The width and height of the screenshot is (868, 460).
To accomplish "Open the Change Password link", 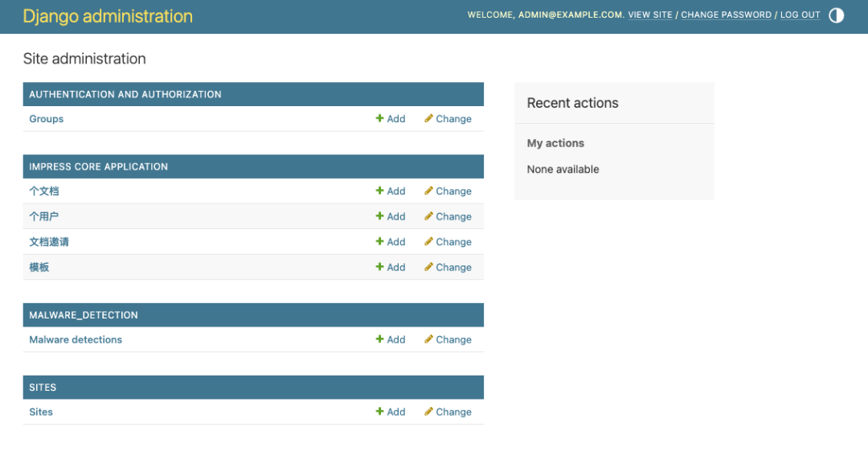I will pos(726,15).
